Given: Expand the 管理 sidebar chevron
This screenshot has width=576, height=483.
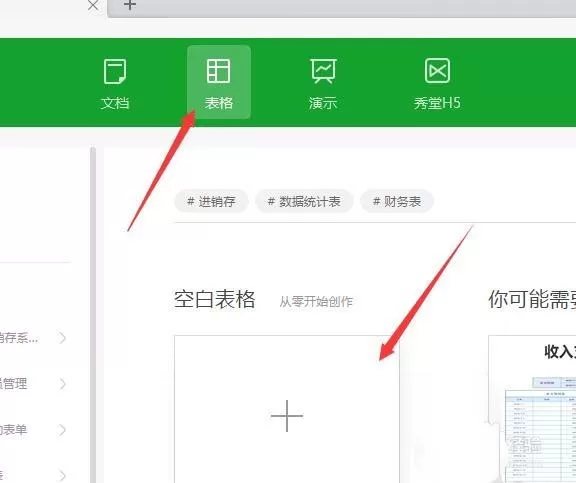Looking at the screenshot, I should [x=63, y=384].
